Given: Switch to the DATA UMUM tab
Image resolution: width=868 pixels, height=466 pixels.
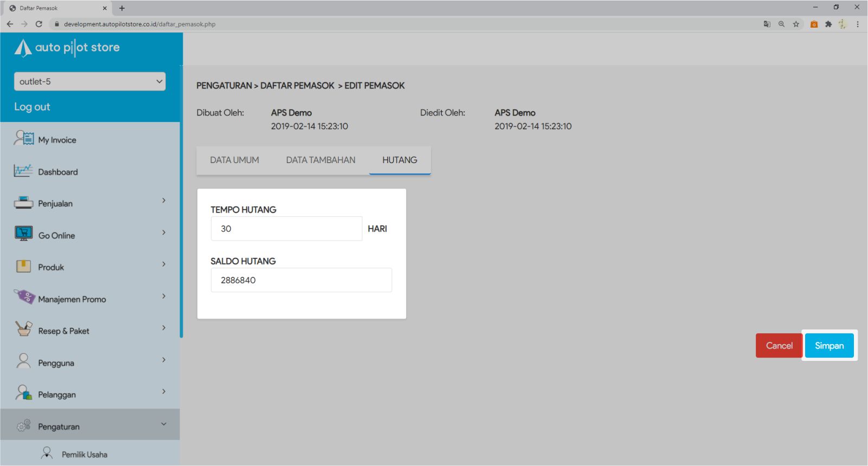Looking at the screenshot, I should (x=234, y=160).
